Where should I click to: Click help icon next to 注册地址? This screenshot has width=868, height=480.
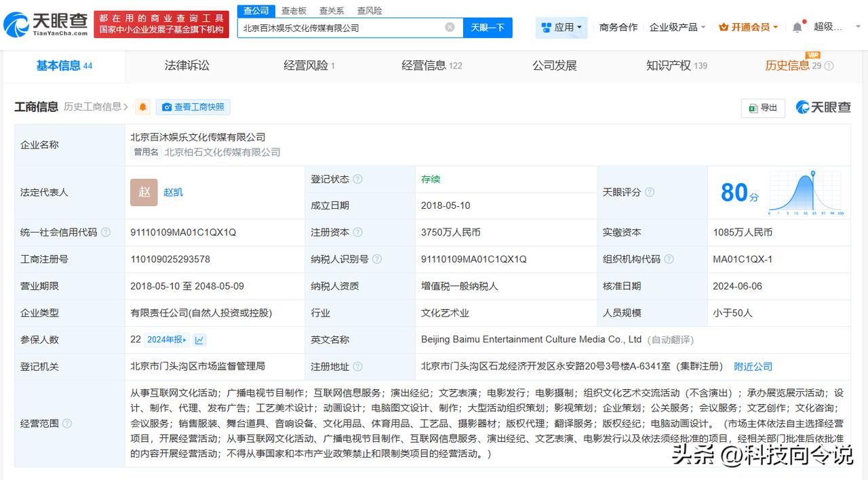(x=357, y=366)
